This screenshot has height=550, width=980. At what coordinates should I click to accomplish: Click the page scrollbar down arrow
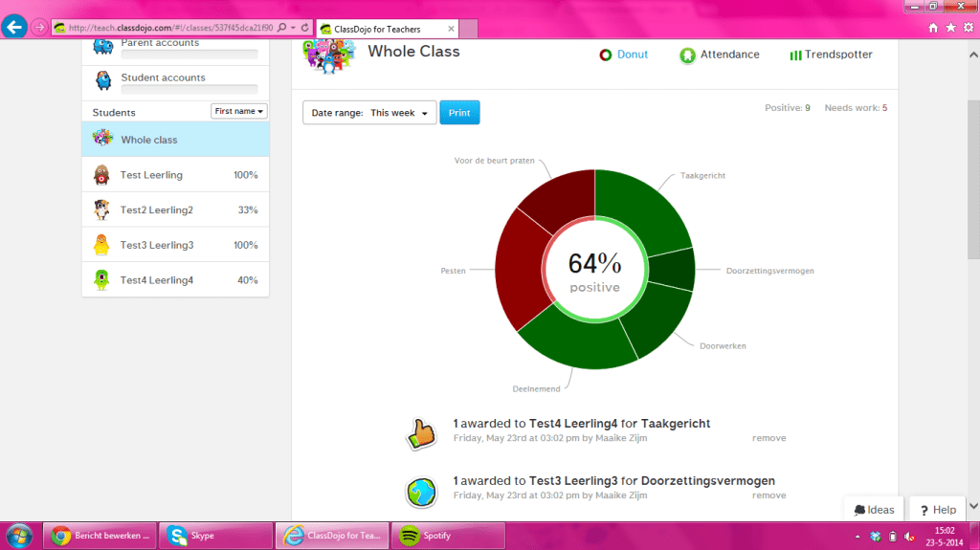point(973,506)
